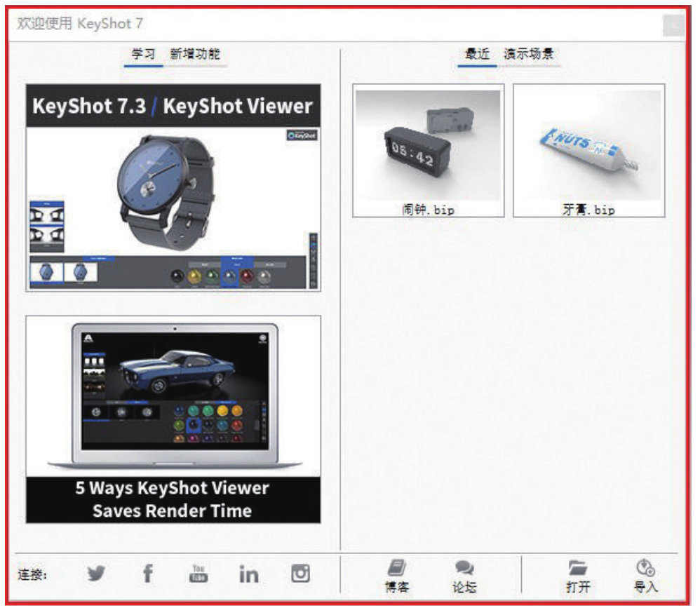Click the 打开 (Open) folder icon

point(578,574)
